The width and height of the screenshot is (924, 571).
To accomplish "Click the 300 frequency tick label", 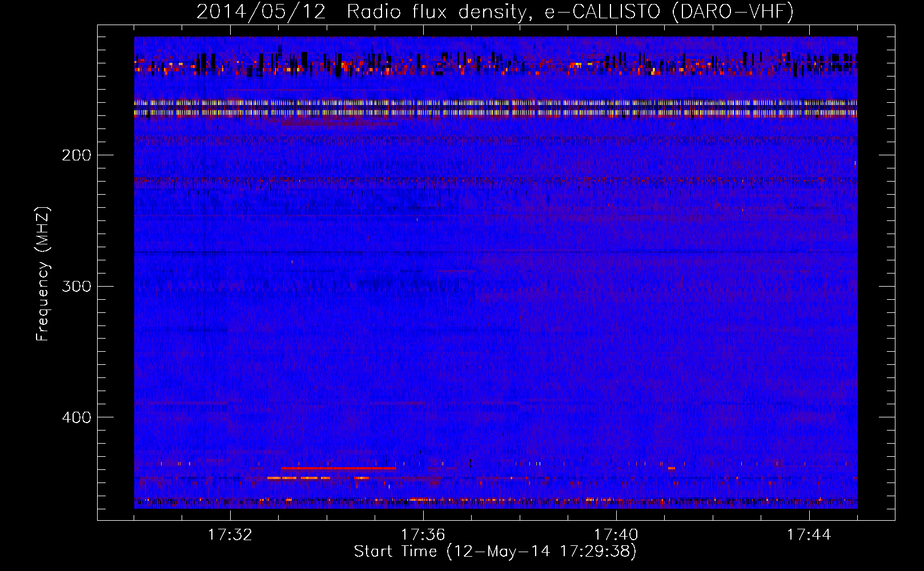I will click(76, 286).
